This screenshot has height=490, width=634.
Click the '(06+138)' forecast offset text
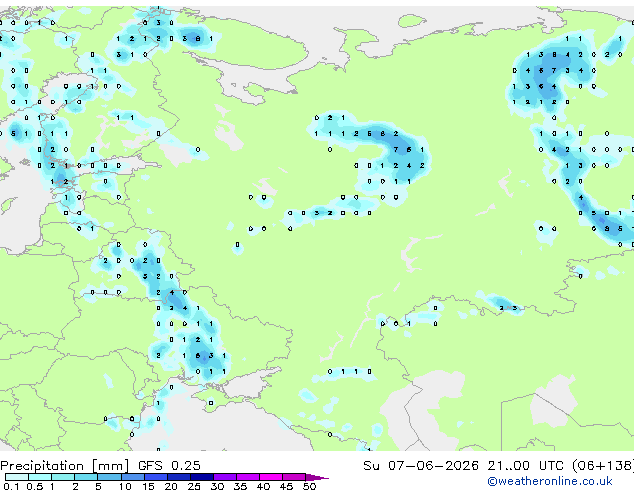(x=603, y=466)
